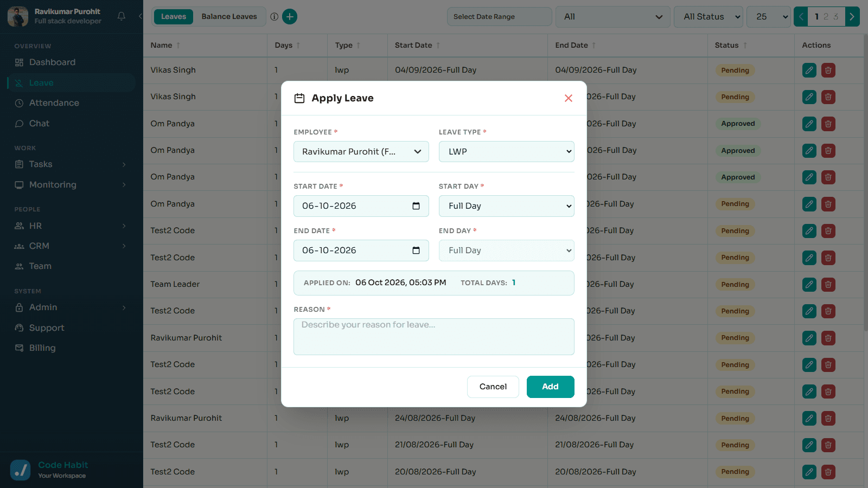Expand the Monitoring sidebar menu
The width and height of the screenshot is (868, 488).
[71, 185]
